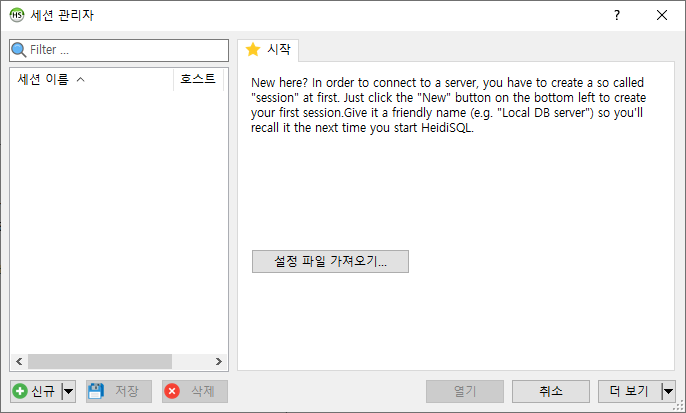Click the question mark help button
Screen dimensions: 686x413
pos(616,15)
